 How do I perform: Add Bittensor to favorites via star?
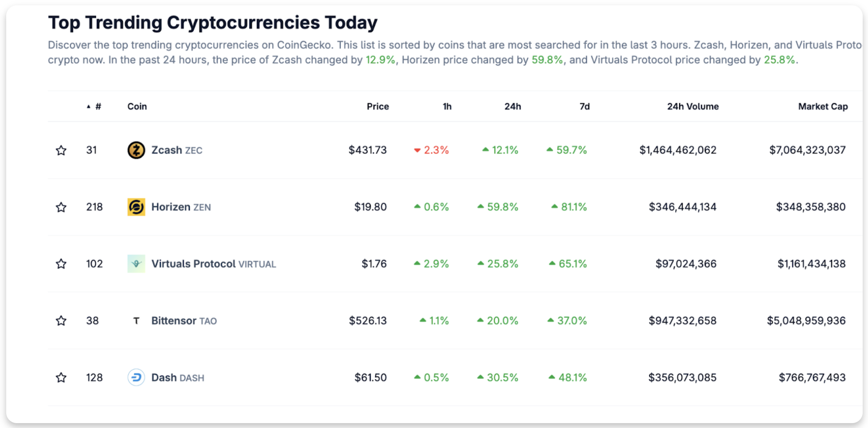(x=61, y=321)
